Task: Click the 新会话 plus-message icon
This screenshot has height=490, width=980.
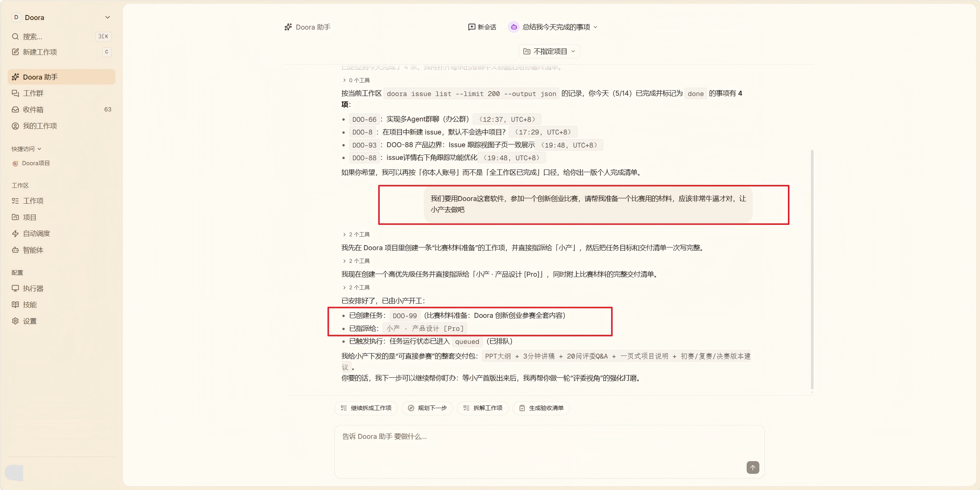Action: 472,27
